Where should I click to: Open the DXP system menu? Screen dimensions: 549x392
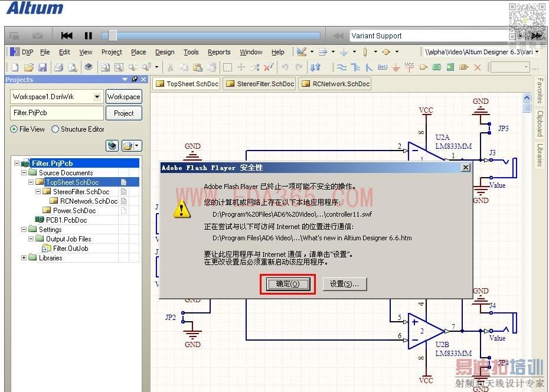[22, 52]
